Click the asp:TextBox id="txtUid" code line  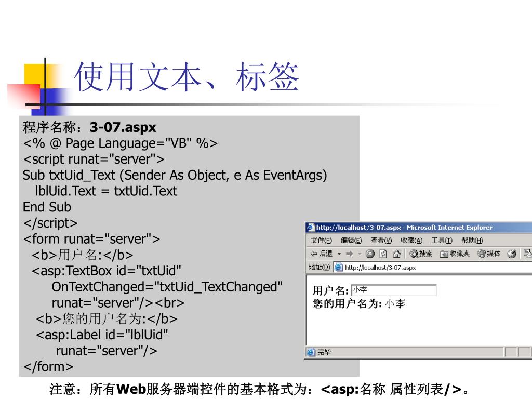tap(106, 271)
